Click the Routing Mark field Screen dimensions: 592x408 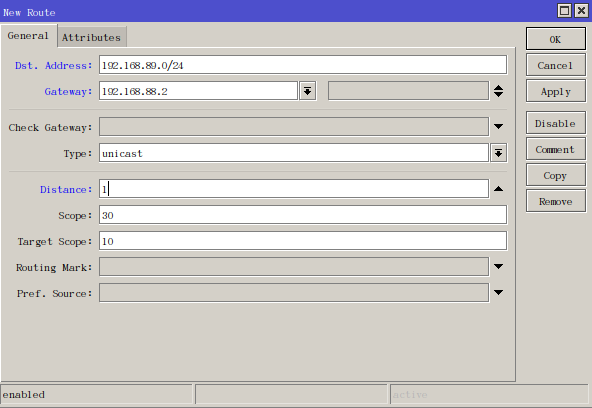pos(294,267)
